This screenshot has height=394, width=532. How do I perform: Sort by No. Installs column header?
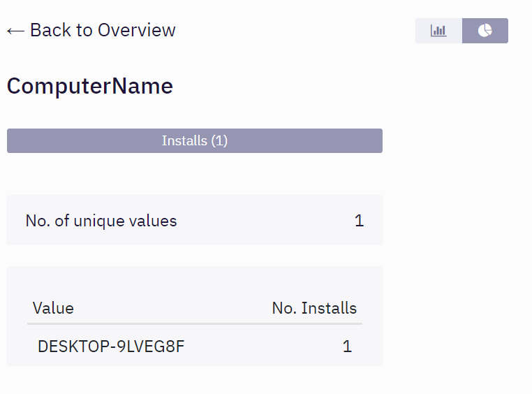tap(314, 308)
